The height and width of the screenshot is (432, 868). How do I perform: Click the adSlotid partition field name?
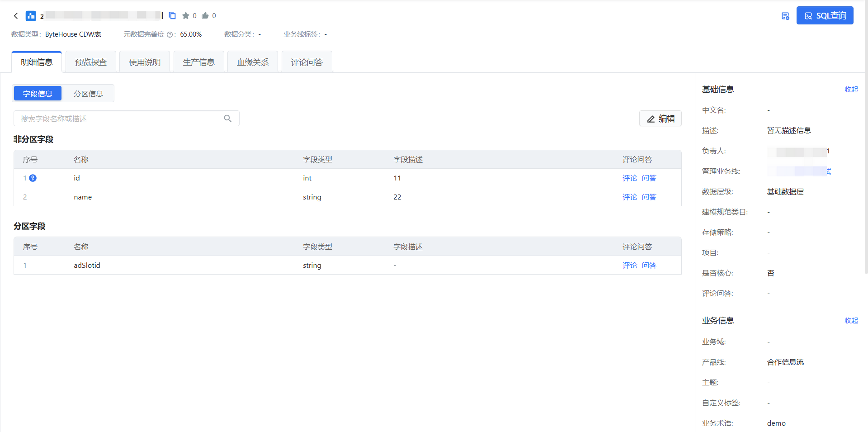point(87,266)
